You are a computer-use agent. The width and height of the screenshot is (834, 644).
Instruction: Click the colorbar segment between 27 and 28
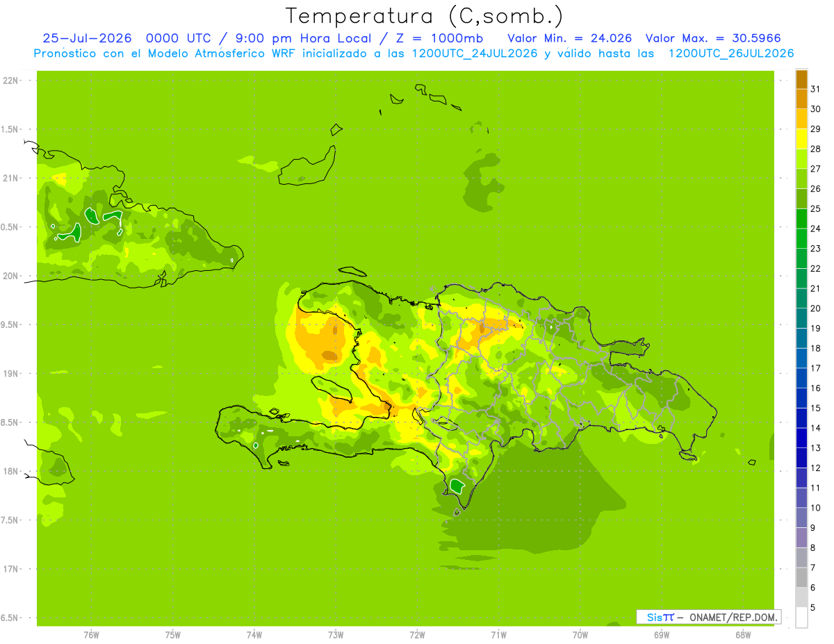click(x=801, y=158)
